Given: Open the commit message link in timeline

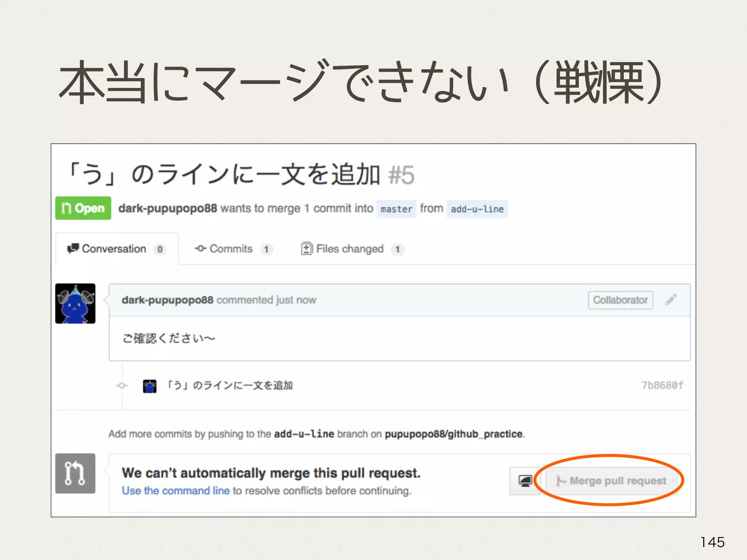Looking at the screenshot, I should 230,385.
